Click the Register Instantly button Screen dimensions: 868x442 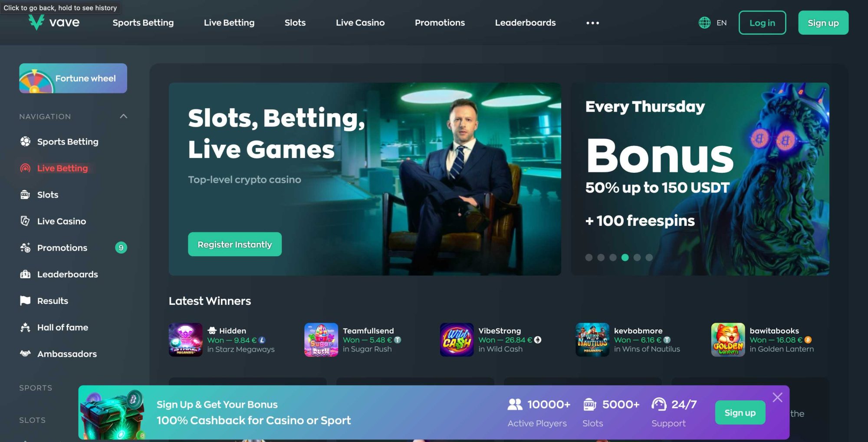(235, 244)
